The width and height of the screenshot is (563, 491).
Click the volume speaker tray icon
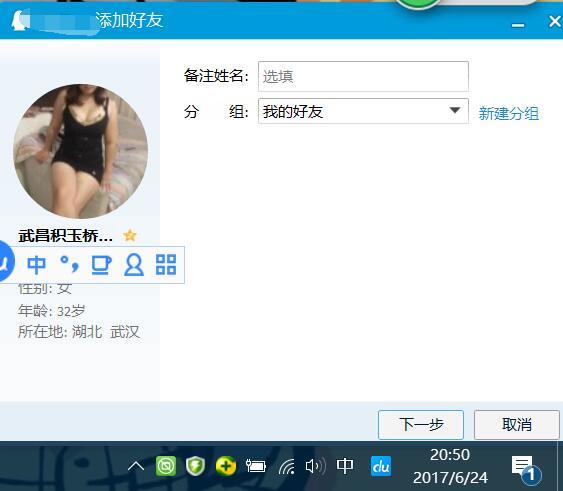click(315, 466)
